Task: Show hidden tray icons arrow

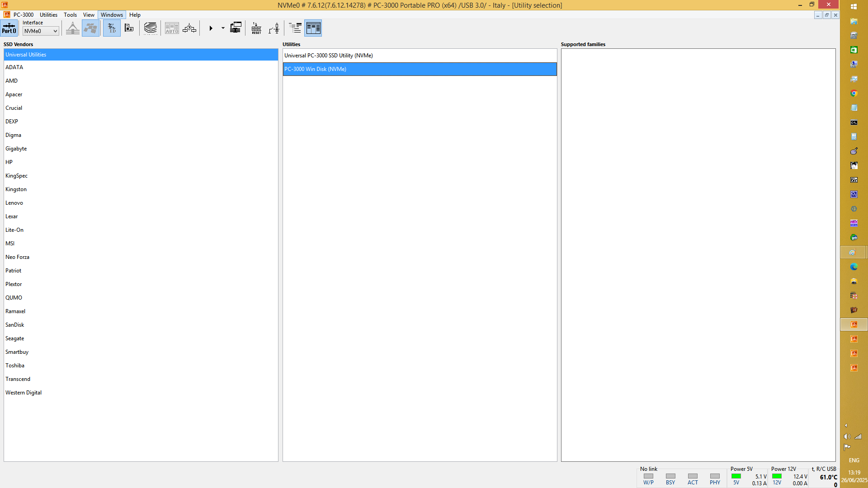Action: (846, 426)
